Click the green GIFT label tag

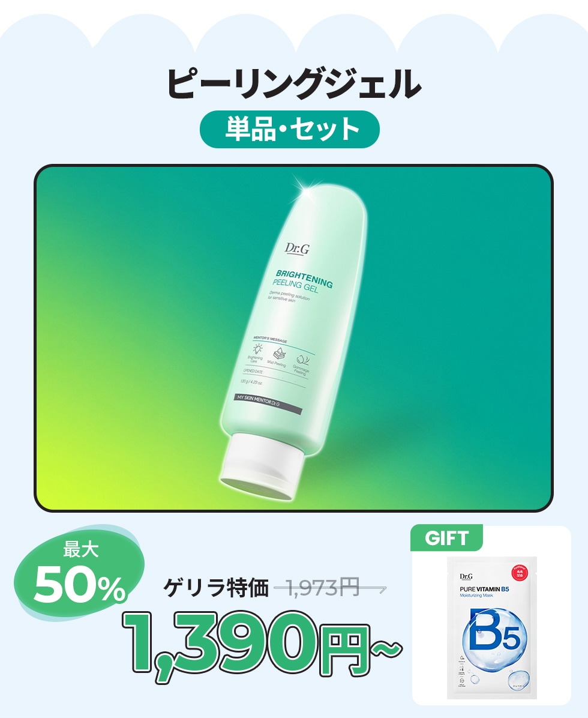pyautogui.click(x=446, y=537)
